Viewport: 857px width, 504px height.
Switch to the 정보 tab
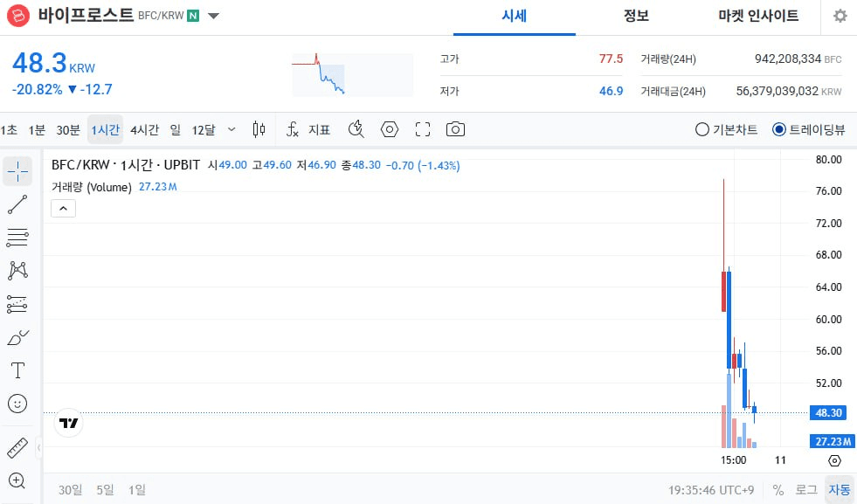[x=636, y=16]
